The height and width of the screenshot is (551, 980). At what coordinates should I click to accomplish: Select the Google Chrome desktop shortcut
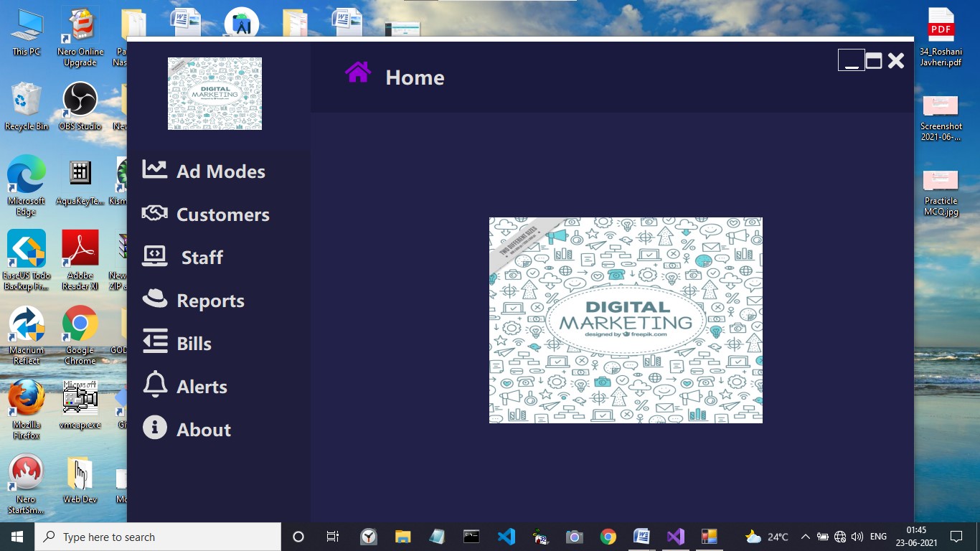click(80, 335)
